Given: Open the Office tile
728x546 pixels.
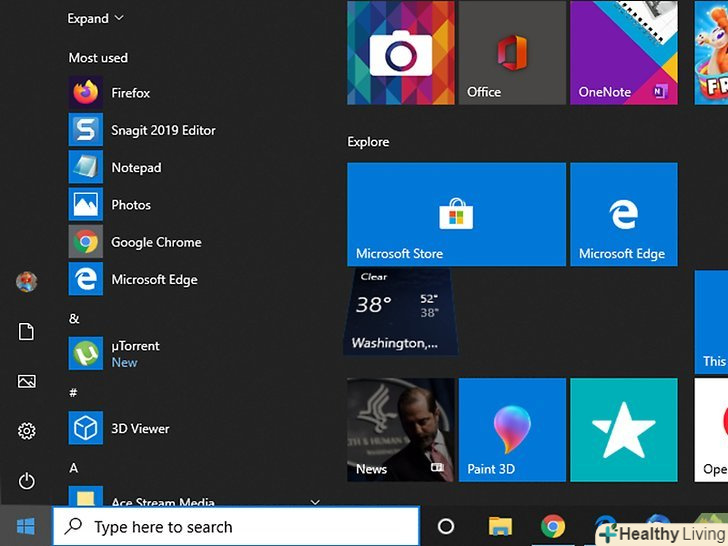Looking at the screenshot, I should click(512, 54).
